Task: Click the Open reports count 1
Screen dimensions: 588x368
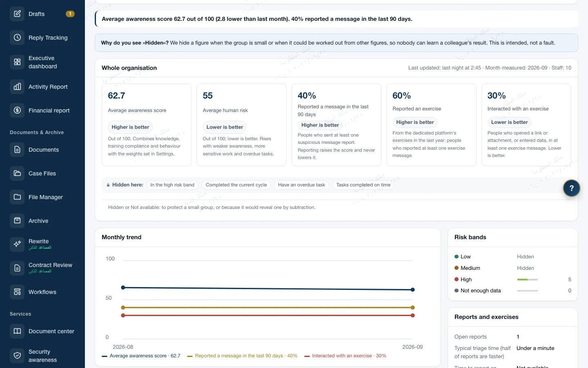Action: [518, 337]
